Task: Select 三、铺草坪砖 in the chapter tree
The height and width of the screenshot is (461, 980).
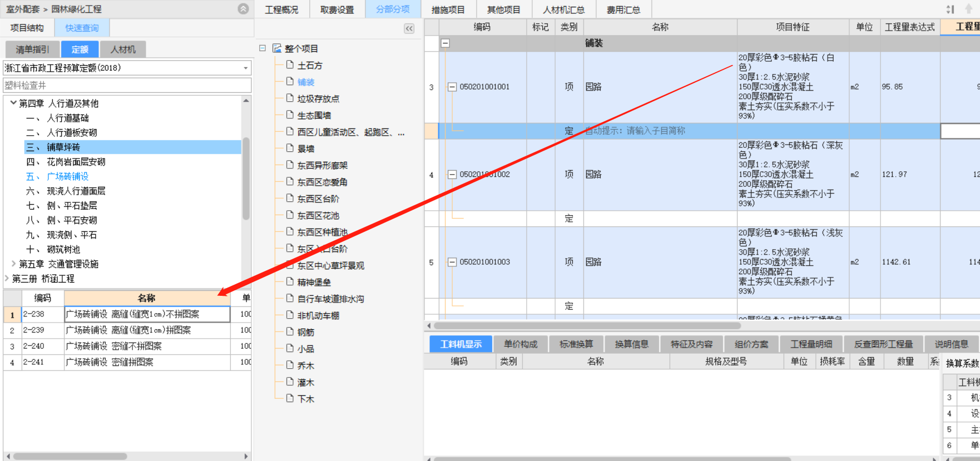Action: (x=133, y=147)
